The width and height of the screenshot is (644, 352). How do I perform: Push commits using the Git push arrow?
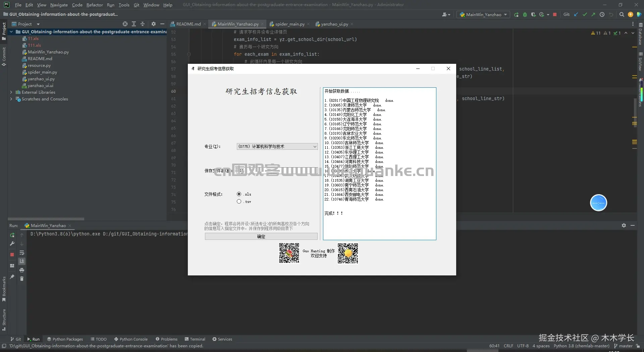pos(593,14)
